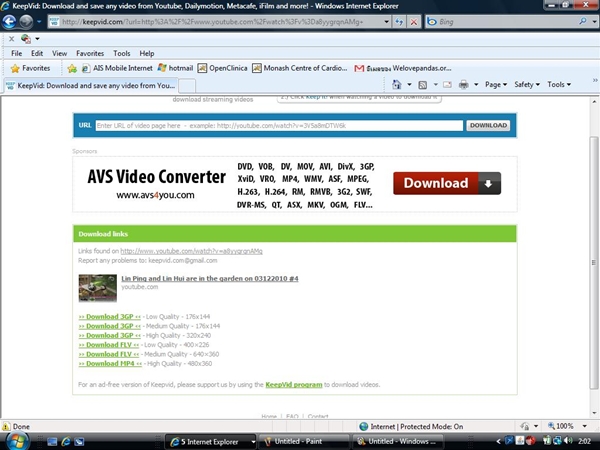Download 3GP High Quality 320x240

point(109,335)
